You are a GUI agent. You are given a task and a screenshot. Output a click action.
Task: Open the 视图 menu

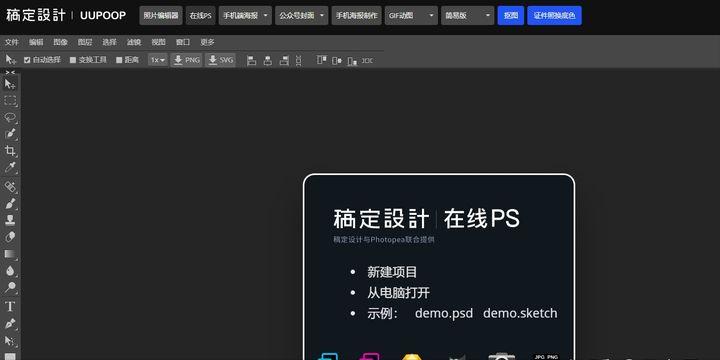tap(158, 42)
